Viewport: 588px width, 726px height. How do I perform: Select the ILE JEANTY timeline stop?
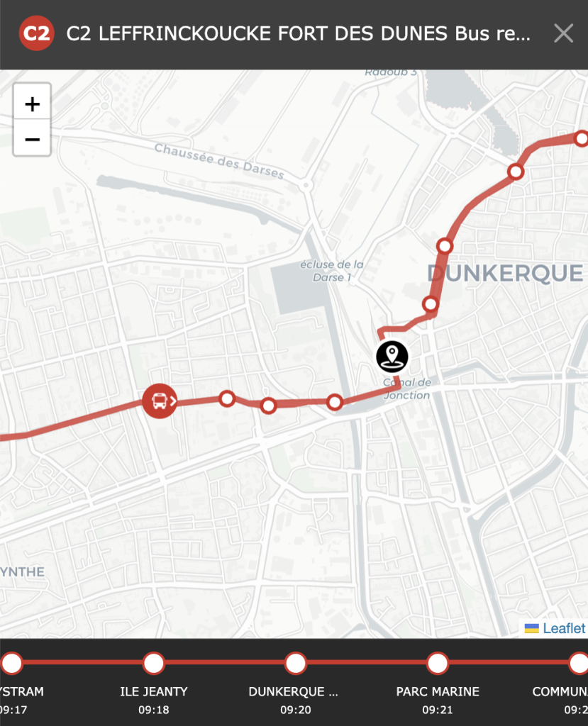[154, 663]
